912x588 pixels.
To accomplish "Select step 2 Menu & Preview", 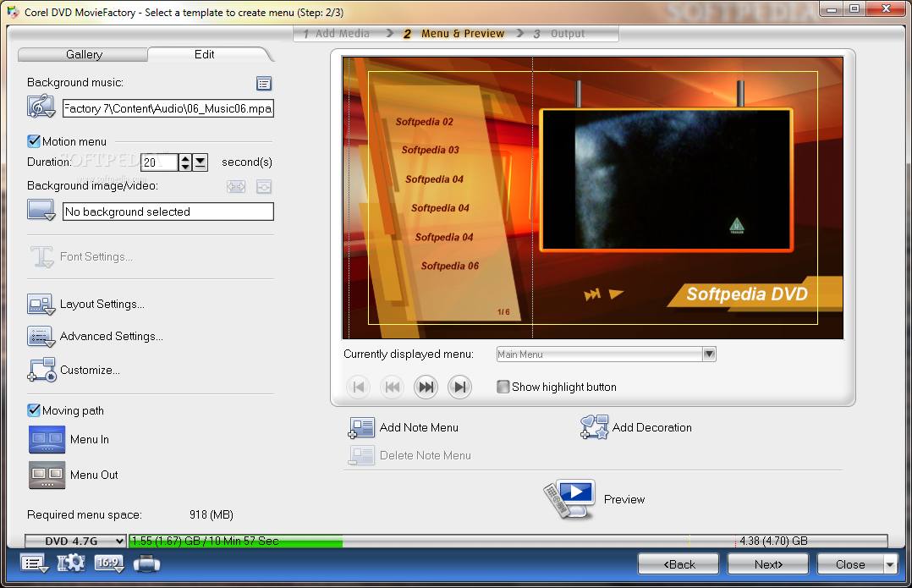I will click(x=454, y=34).
